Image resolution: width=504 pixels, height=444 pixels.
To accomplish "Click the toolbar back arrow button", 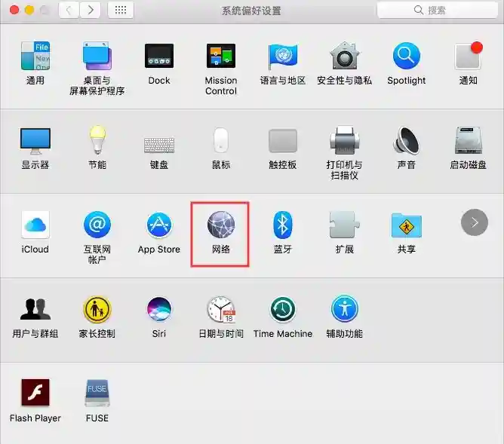I will tap(69, 11).
